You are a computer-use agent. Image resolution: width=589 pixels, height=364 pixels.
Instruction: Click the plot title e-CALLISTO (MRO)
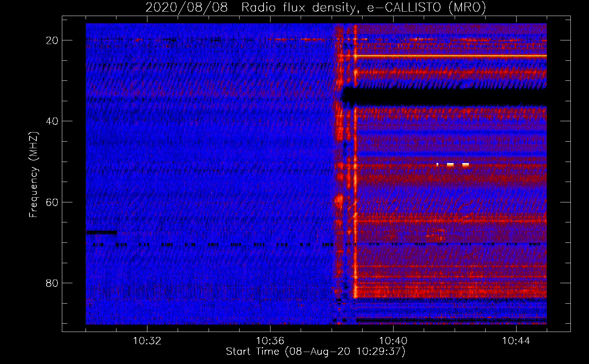(x=427, y=8)
